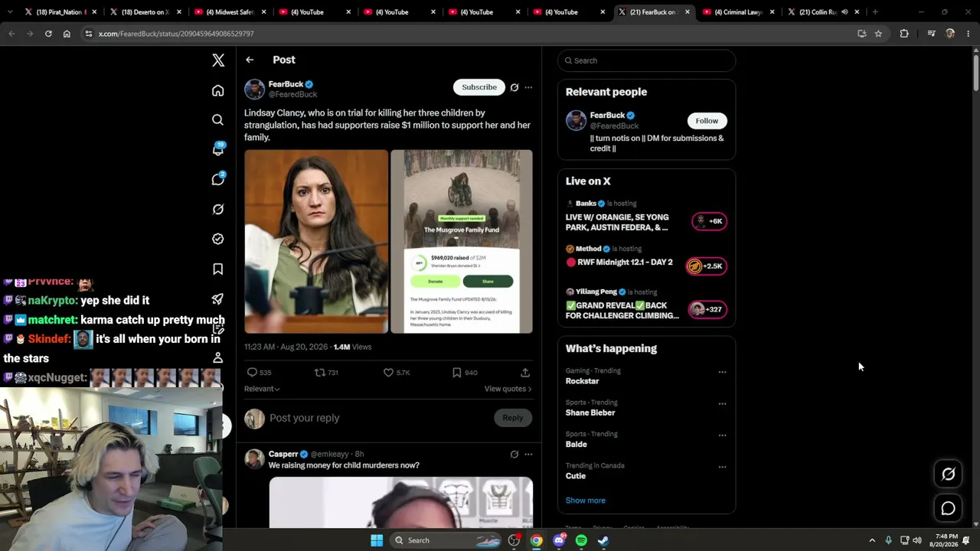Open the X logo home link
Image resolution: width=980 pixels, height=551 pixels.
tap(218, 60)
